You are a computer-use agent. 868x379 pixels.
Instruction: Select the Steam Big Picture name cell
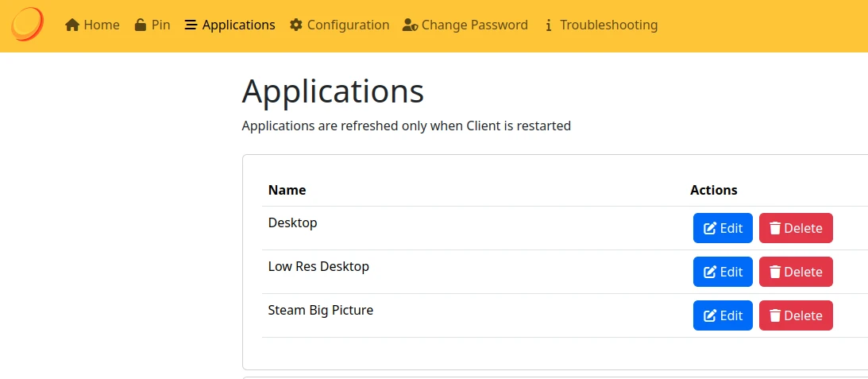tap(320, 311)
